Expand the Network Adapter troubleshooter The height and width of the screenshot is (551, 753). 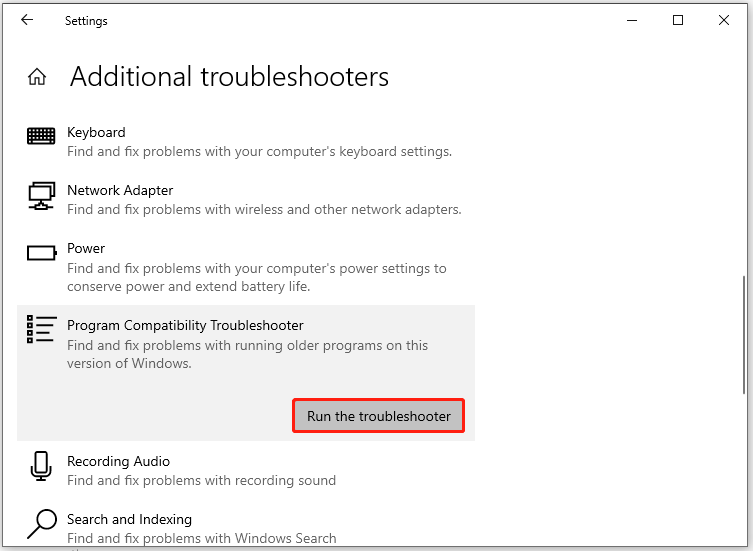[120, 190]
